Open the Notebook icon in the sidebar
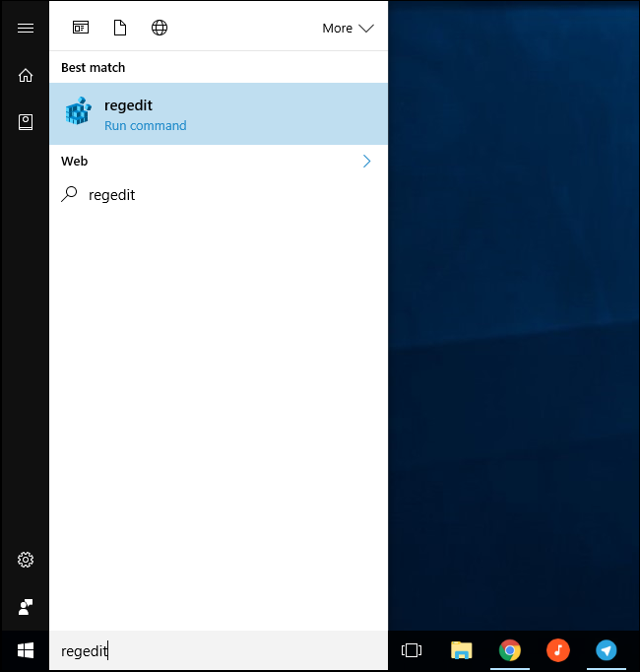 pos(26,122)
